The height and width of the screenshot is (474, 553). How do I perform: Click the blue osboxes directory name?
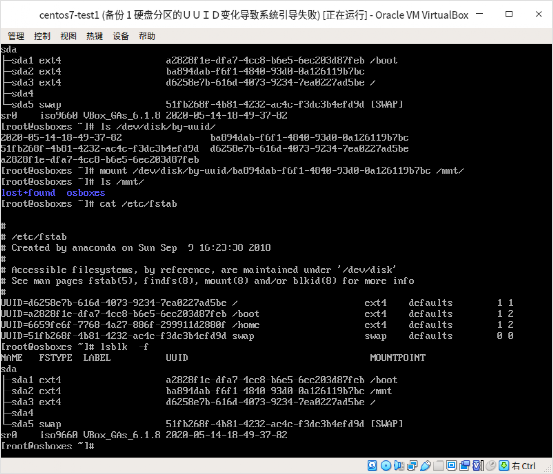86,193
